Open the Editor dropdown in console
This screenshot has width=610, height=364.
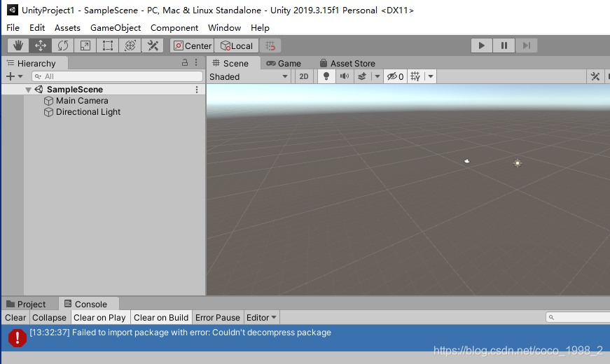pyautogui.click(x=261, y=318)
